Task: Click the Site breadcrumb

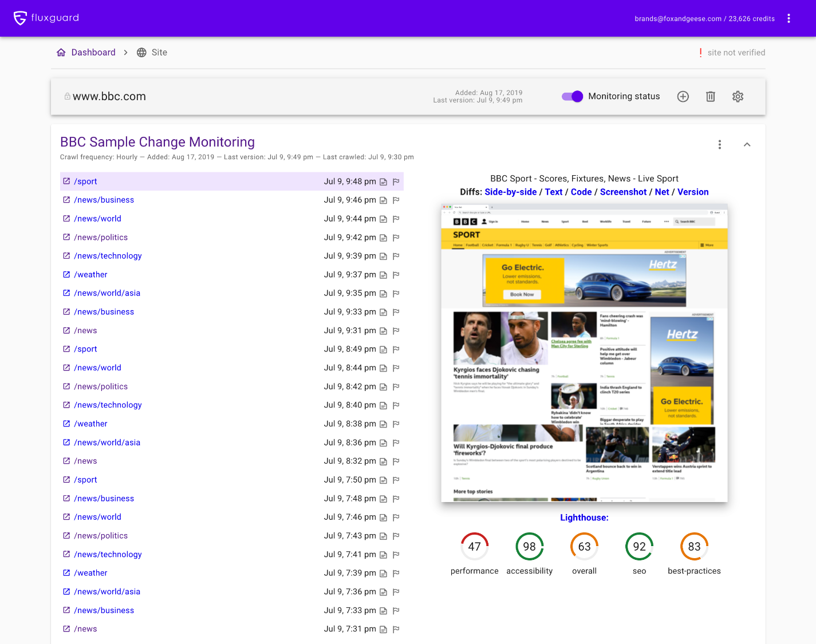Action: click(x=159, y=52)
